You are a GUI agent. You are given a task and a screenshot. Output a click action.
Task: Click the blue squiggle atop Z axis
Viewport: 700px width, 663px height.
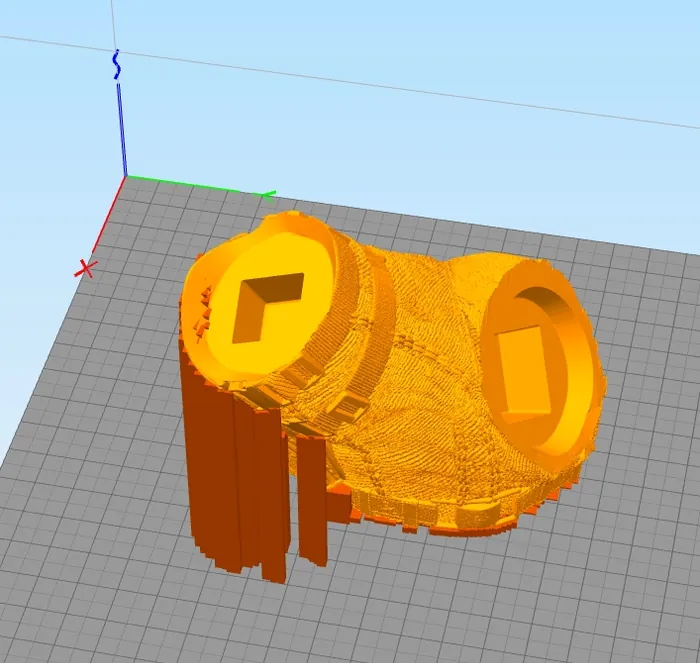point(117,64)
